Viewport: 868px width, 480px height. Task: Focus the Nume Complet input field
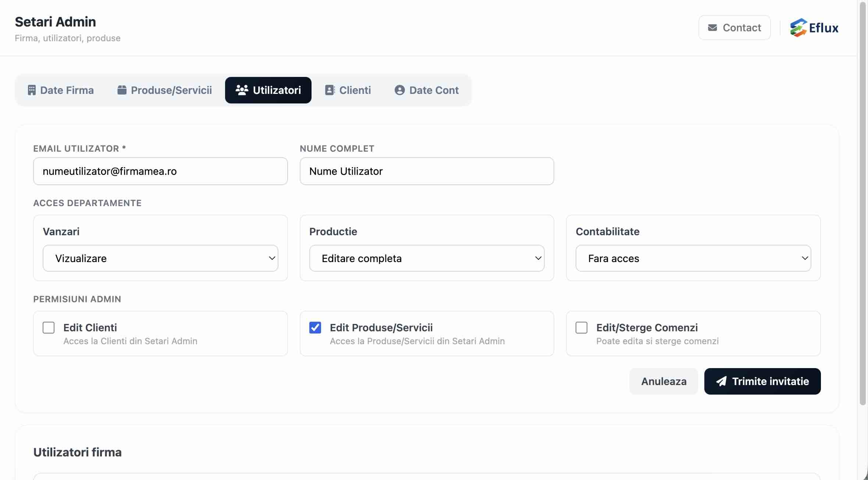(x=427, y=171)
